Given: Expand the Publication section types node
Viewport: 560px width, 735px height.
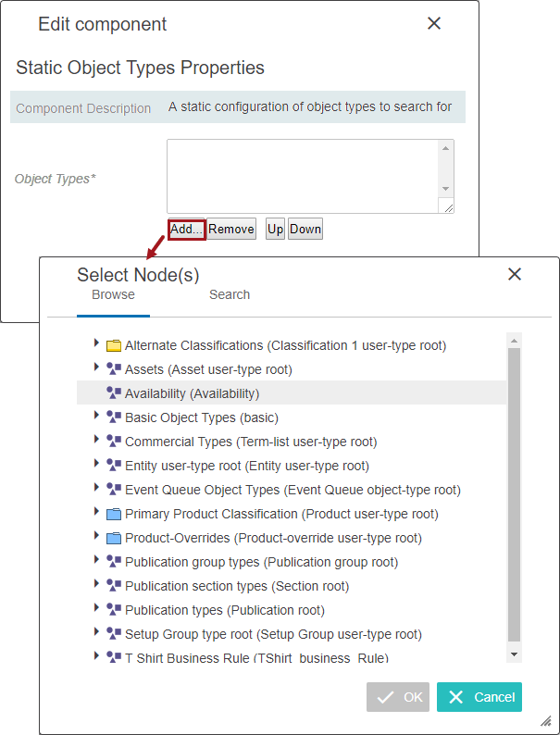Looking at the screenshot, I should click(96, 585).
